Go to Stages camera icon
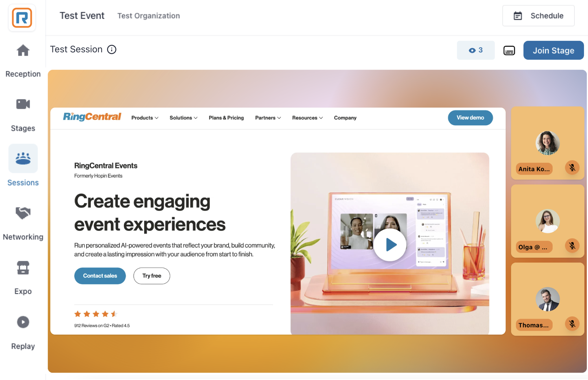 tap(23, 104)
